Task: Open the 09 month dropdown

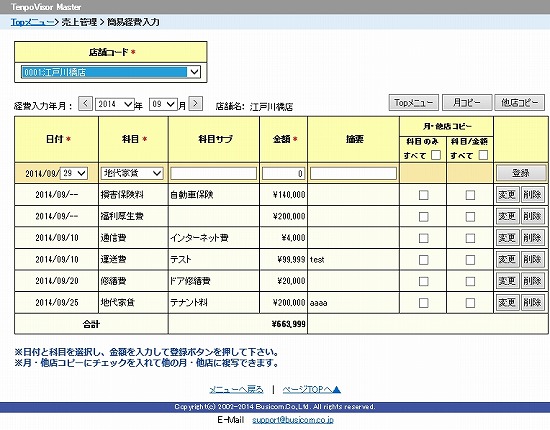Action: [x=163, y=104]
